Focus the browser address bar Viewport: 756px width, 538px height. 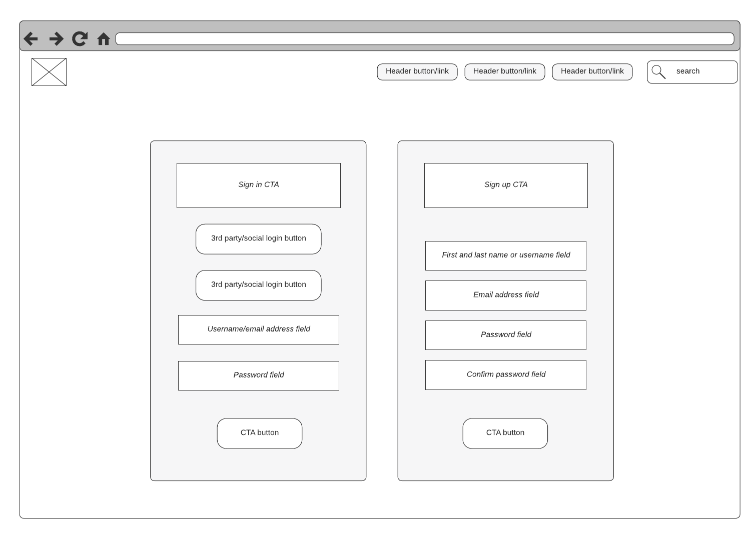click(424, 39)
